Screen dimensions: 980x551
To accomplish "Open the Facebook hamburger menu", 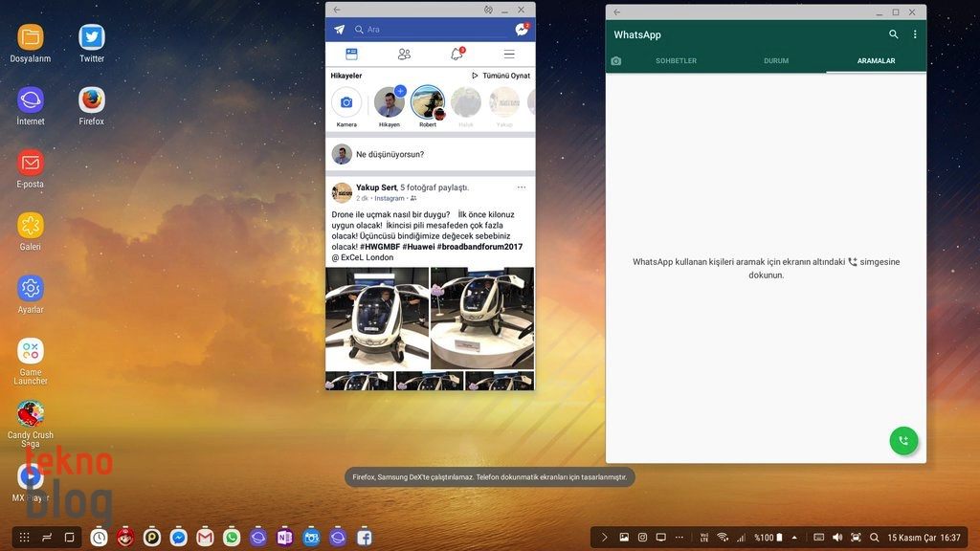I will click(x=509, y=55).
